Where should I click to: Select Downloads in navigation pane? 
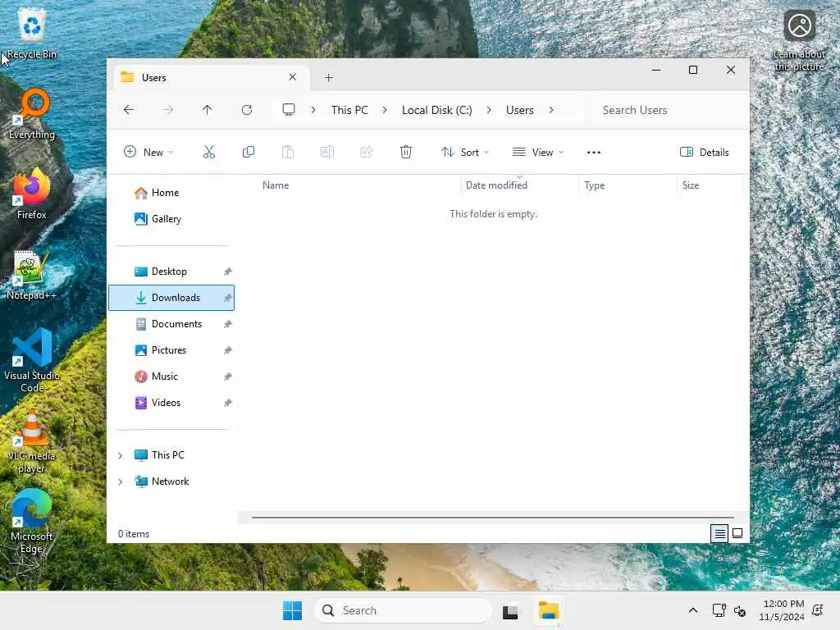(171, 298)
